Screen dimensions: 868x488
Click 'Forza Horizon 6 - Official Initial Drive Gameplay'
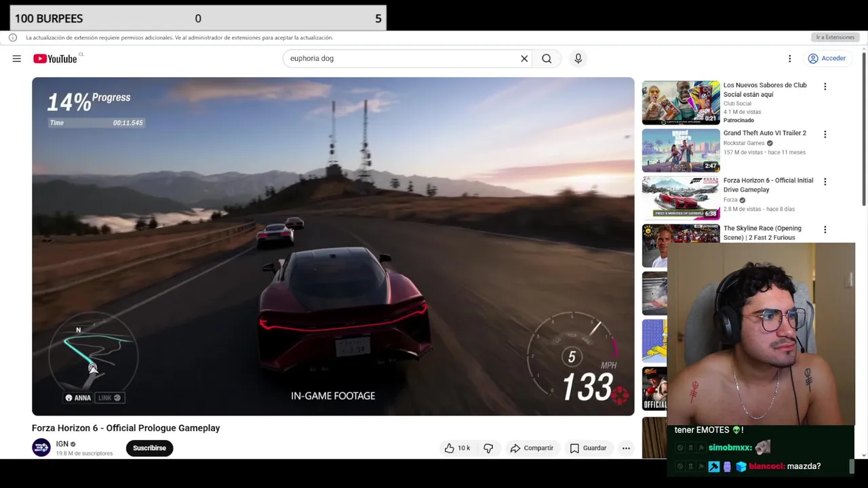pyautogui.click(x=768, y=185)
